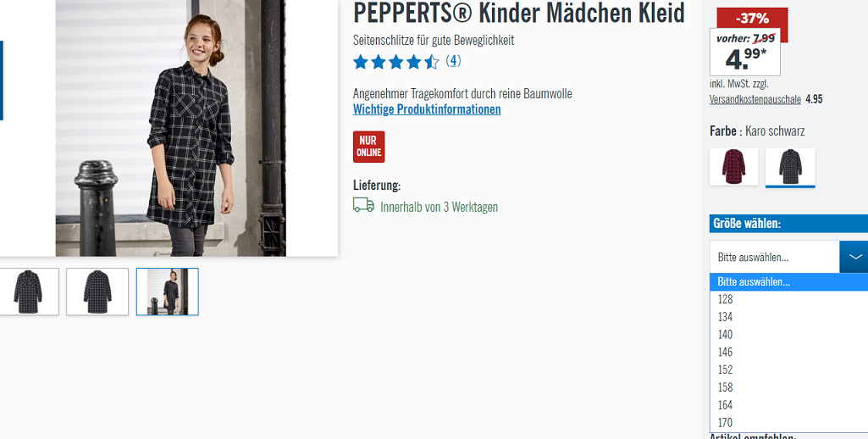Screen dimensions: 868x439
Task: Collapse the size dropdown arrow button
Action: point(854,257)
